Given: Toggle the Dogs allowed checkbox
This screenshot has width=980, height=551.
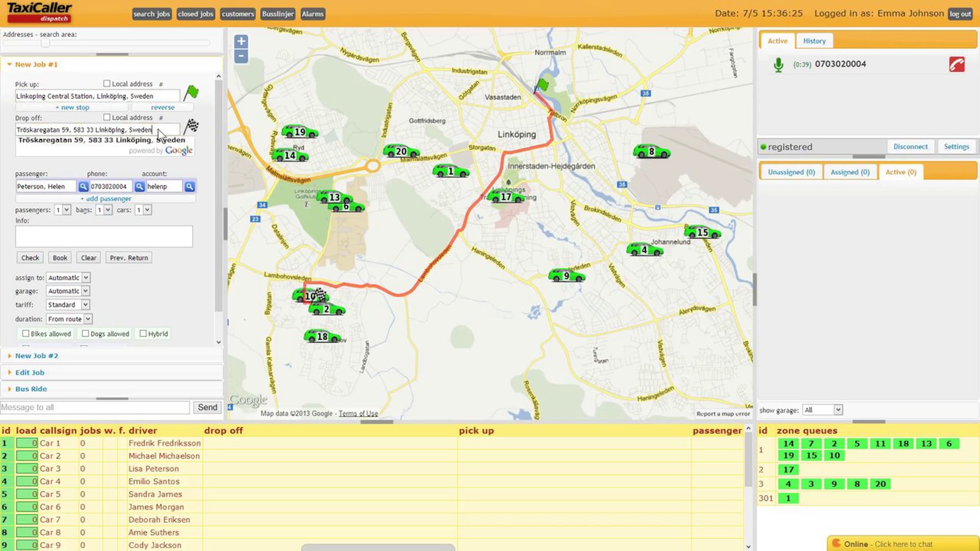Looking at the screenshot, I should [x=85, y=333].
